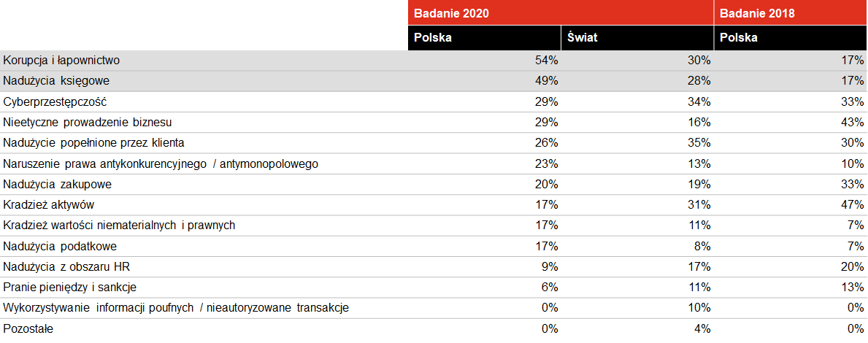Select the Nadużycia księgowe row label

coord(56,81)
